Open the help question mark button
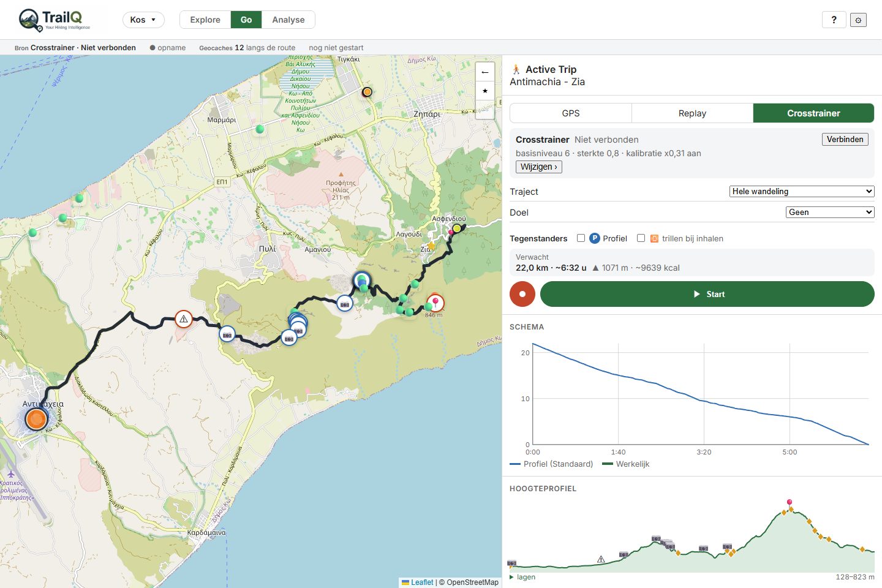 click(x=834, y=20)
